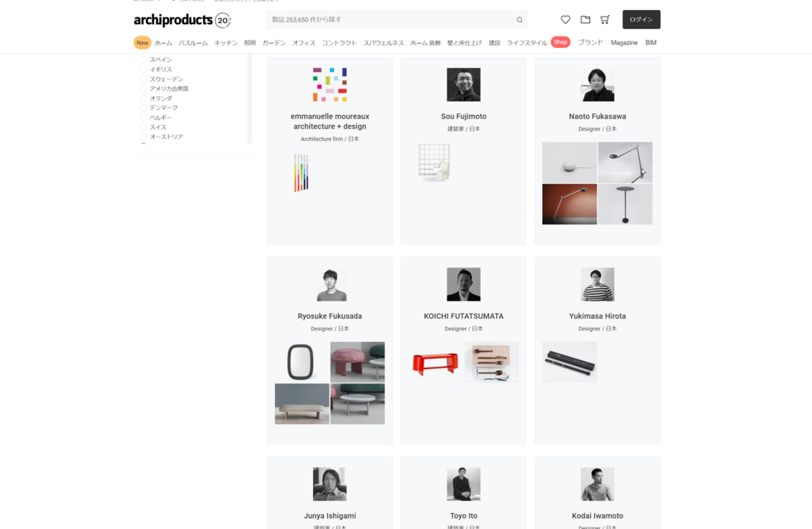Screen dimensions: 812x529
Task: Open KOICHI FUTATSUMATA red bench thumbnail
Action: point(436,363)
